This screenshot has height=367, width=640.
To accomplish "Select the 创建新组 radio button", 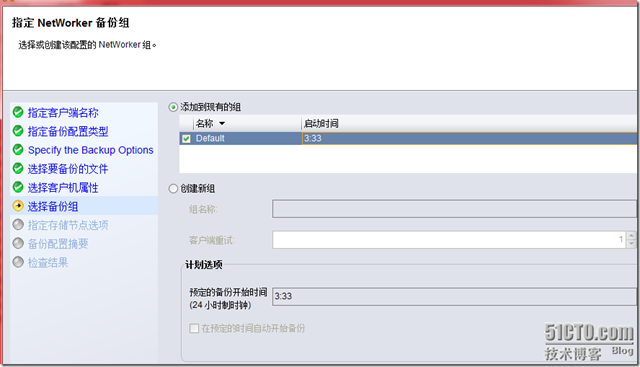I will pyautogui.click(x=173, y=189).
